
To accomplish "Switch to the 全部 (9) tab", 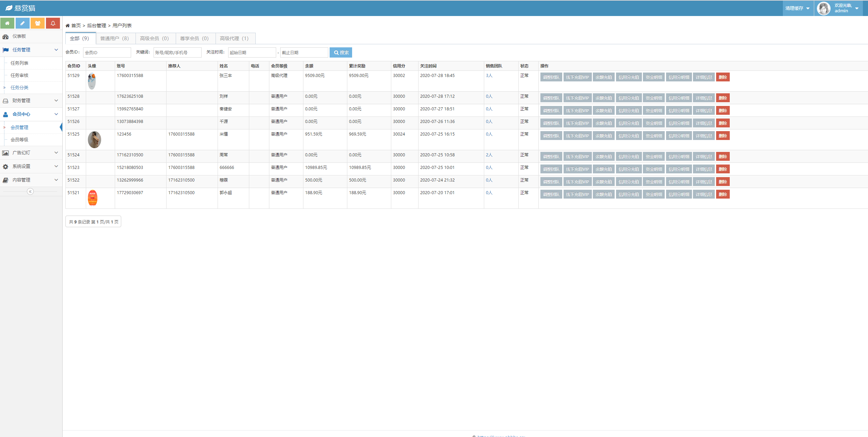I will click(x=80, y=38).
